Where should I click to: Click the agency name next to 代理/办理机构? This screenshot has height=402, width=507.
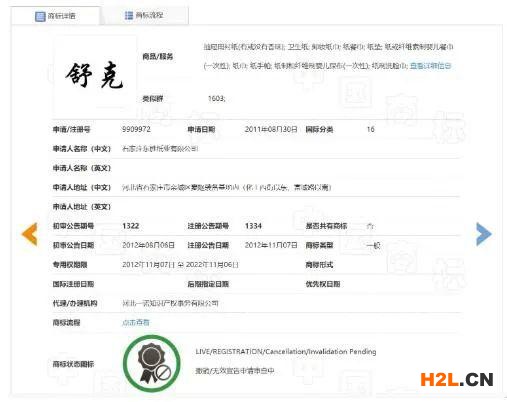(x=170, y=303)
